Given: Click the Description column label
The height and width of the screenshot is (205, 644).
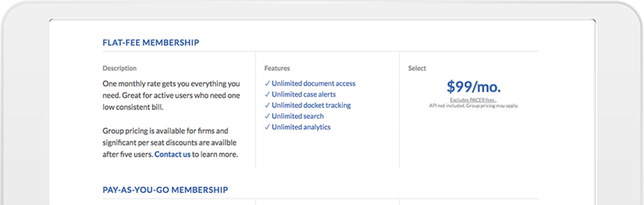Looking at the screenshot, I should (x=119, y=68).
